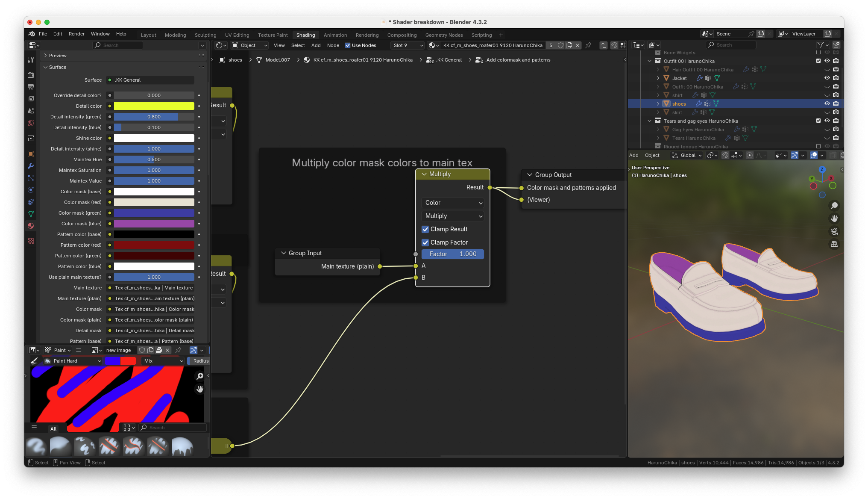Click the .KK General breadcrumb link
The height and width of the screenshot is (499, 868).
449,60
